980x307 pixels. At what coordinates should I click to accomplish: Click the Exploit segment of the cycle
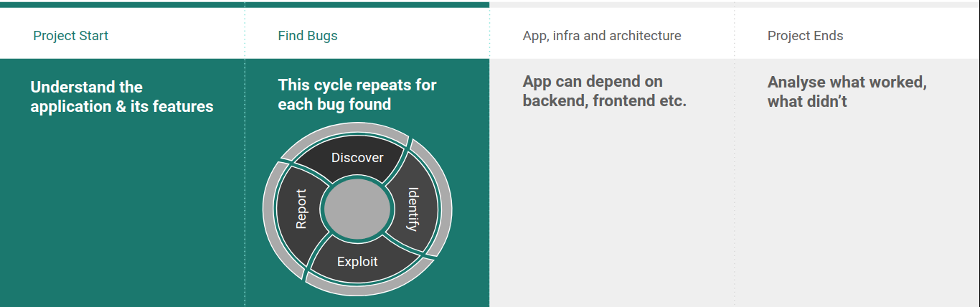pyautogui.click(x=357, y=262)
